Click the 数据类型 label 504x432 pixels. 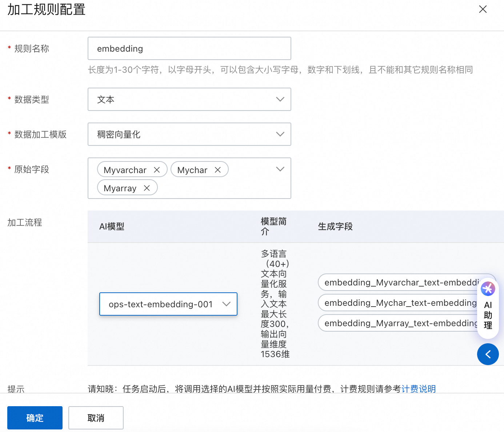pos(32,100)
